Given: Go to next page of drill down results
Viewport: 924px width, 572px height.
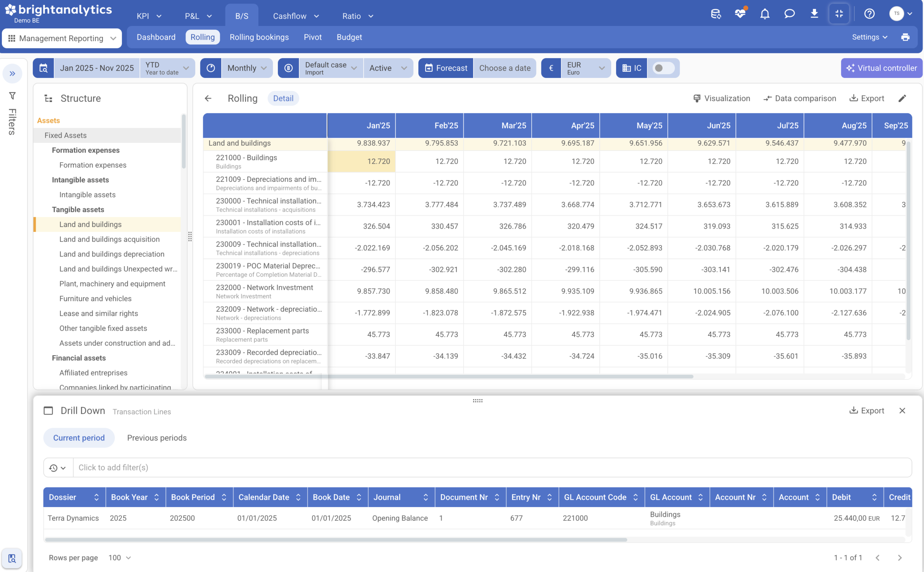Looking at the screenshot, I should tap(900, 558).
